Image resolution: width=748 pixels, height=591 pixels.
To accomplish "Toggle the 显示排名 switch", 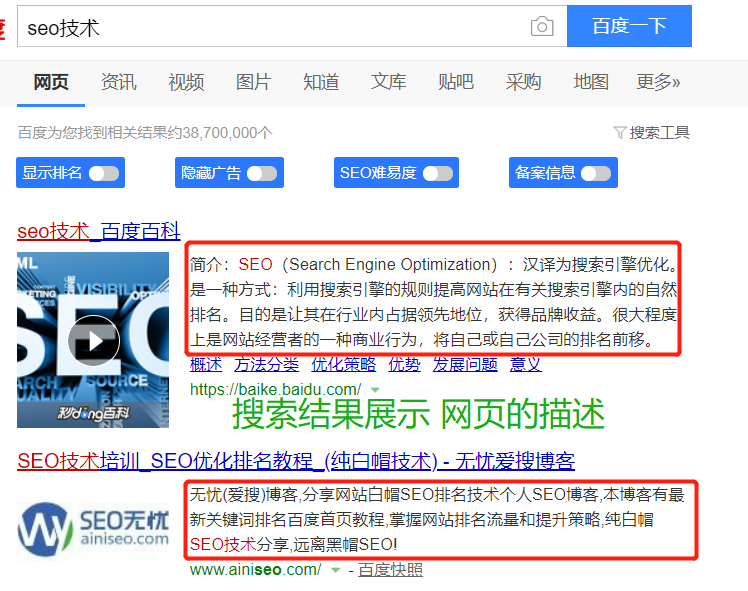I will [x=104, y=173].
